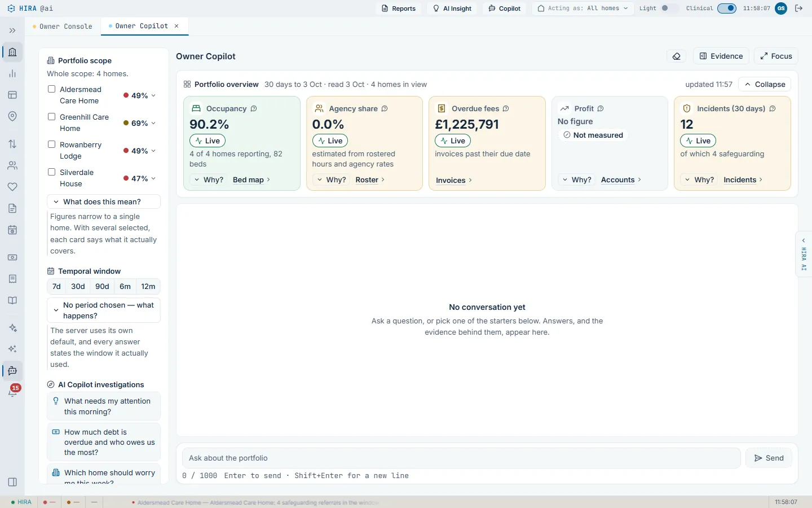Open the calendar icon in the sidebar
The height and width of the screenshot is (508, 812).
pos(12,230)
